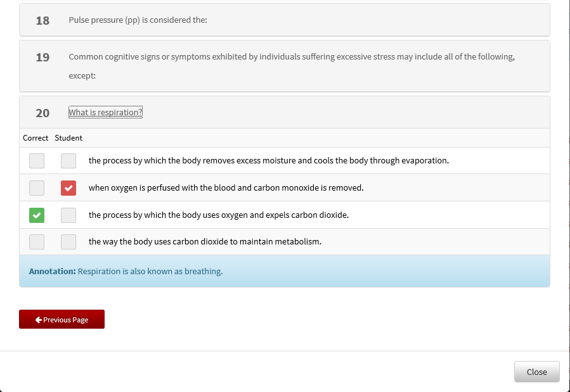Click the left arrow icon on Previous Page button

tap(38, 319)
